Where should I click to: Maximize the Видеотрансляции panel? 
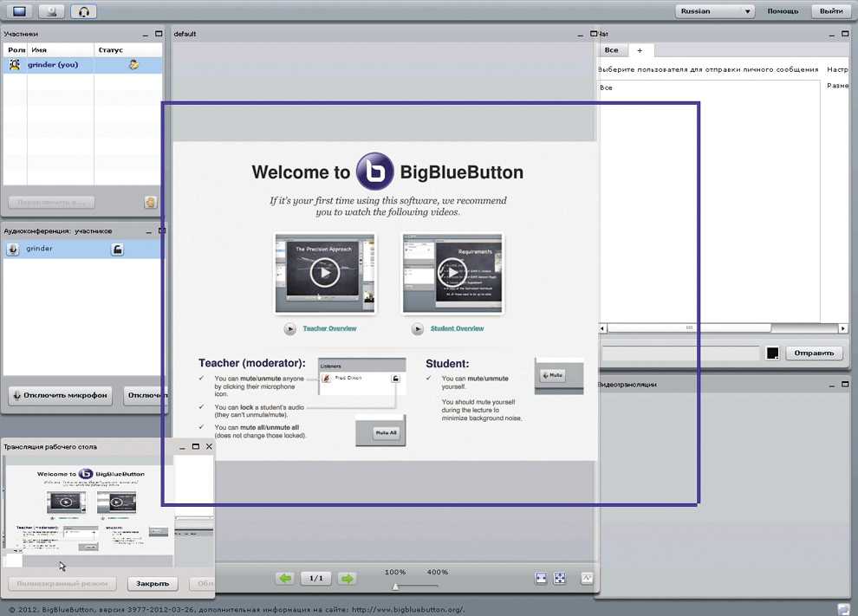click(x=845, y=385)
